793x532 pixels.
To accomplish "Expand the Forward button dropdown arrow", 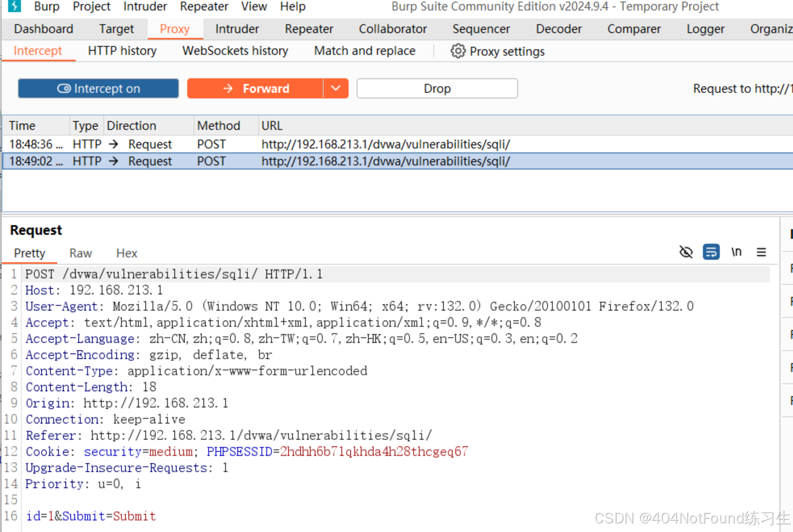I will coord(336,89).
